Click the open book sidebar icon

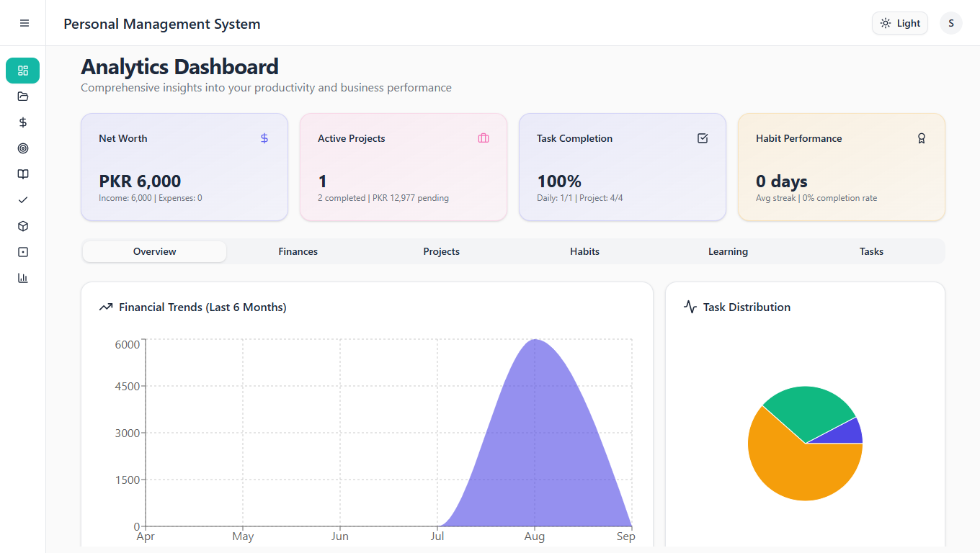23,174
